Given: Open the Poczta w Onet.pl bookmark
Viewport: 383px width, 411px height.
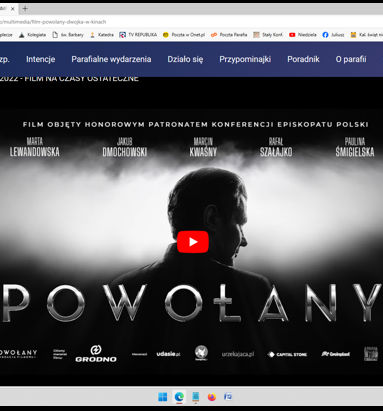Looking at the screenshot, I should coord(184,35).
